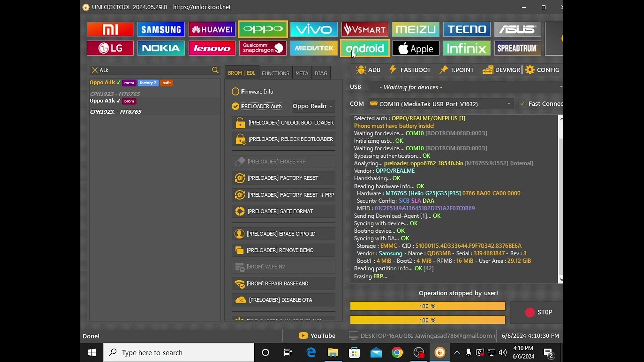Expand the USB device dropdown

pos(465,87)
